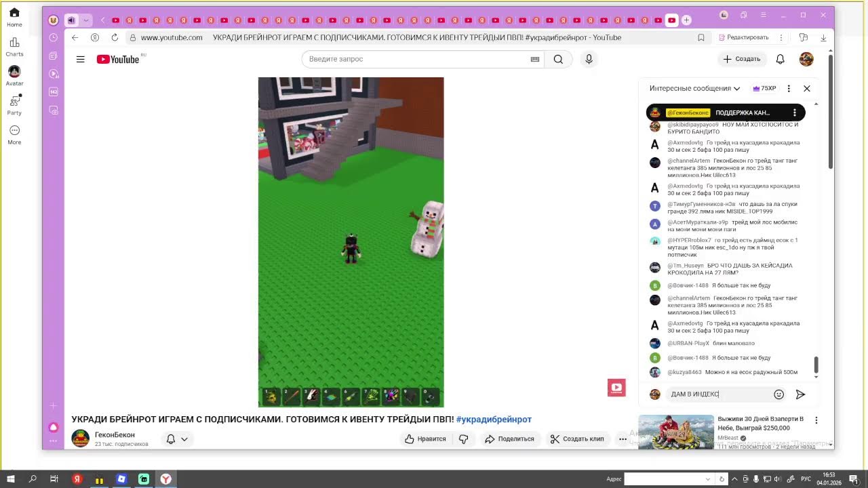Bookmark this page in the address bar
The height and width of the screenshot is (488, 868).
pyautogui.click(x=701, y=37)
